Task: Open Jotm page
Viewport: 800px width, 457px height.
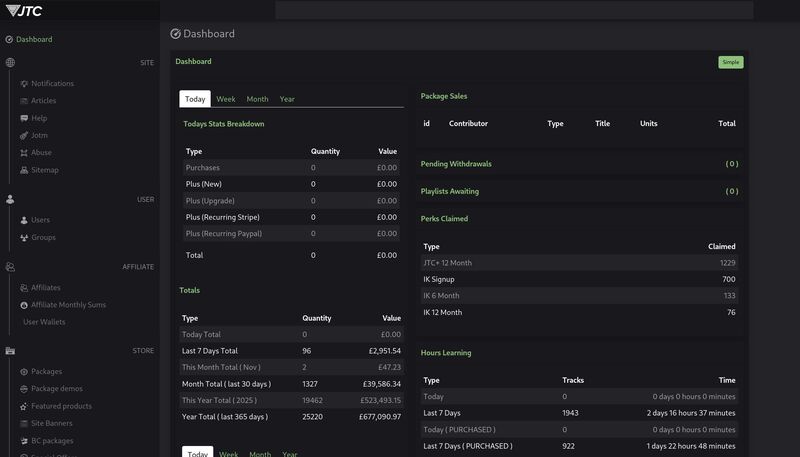Action: [x=39, y=135]
